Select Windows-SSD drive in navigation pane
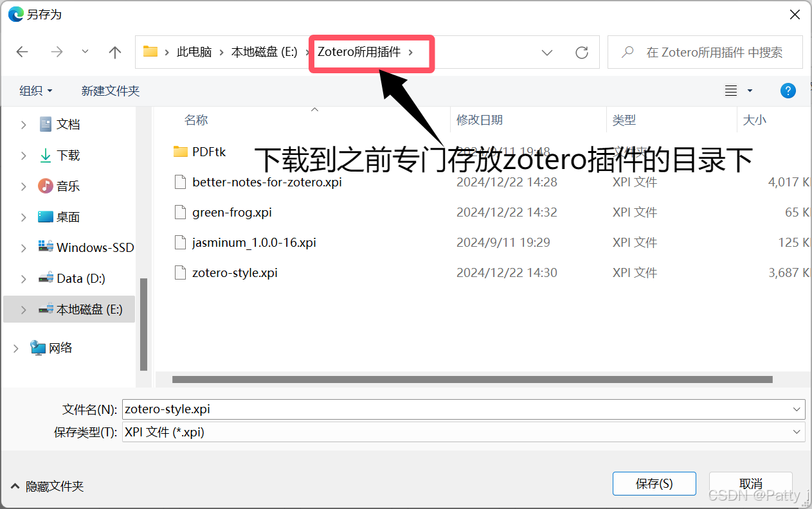The width and height of the screenshot is (812, 509). click(x=95, y=247)
